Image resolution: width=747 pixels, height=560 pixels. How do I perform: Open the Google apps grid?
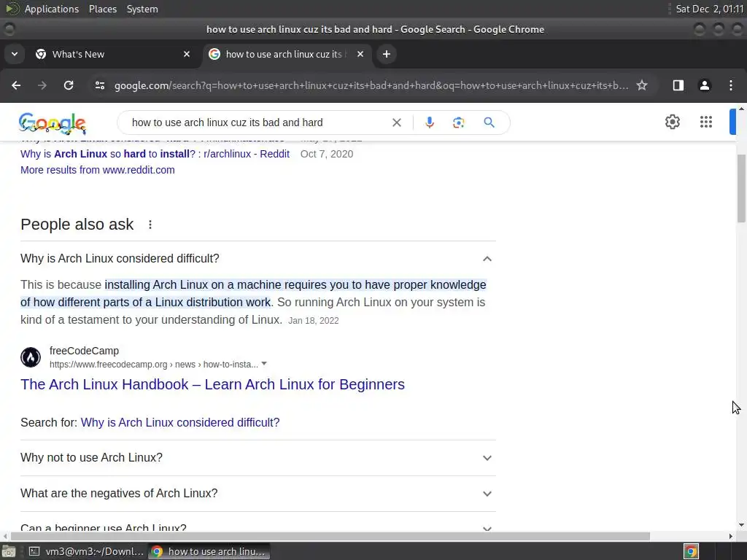pos(706,122)
